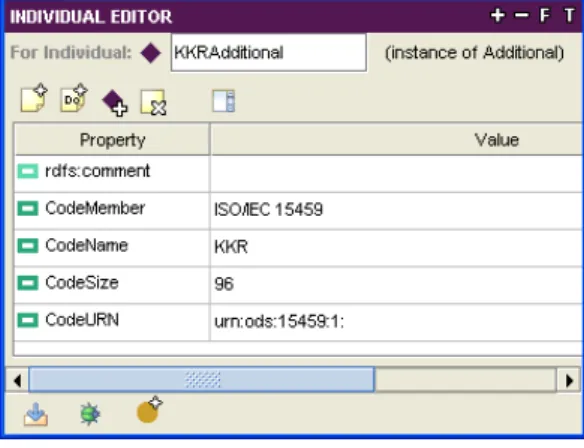The image size is (584, 448).
Task: Click the minus icon in Individual Editor header
Action: [521, 16]
